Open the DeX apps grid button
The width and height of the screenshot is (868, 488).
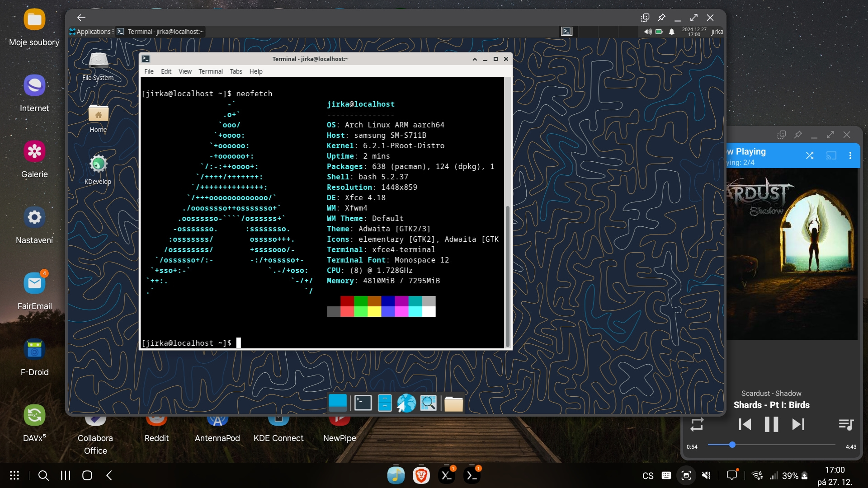coord(14,475)
